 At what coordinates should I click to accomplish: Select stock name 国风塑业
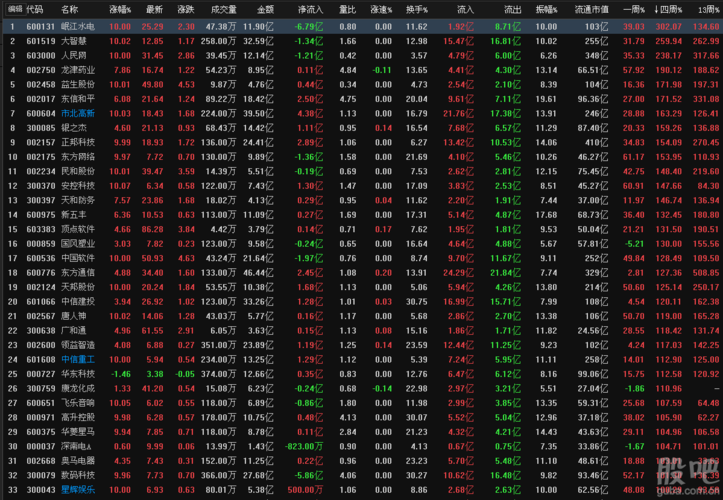click(78, 244)
